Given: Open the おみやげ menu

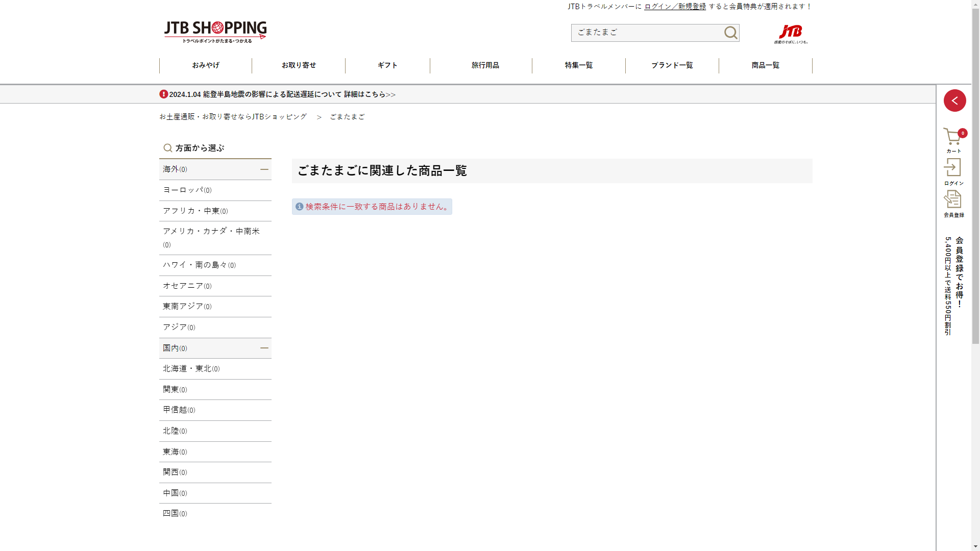Looking at the screenshot, I should coord(206,65).
